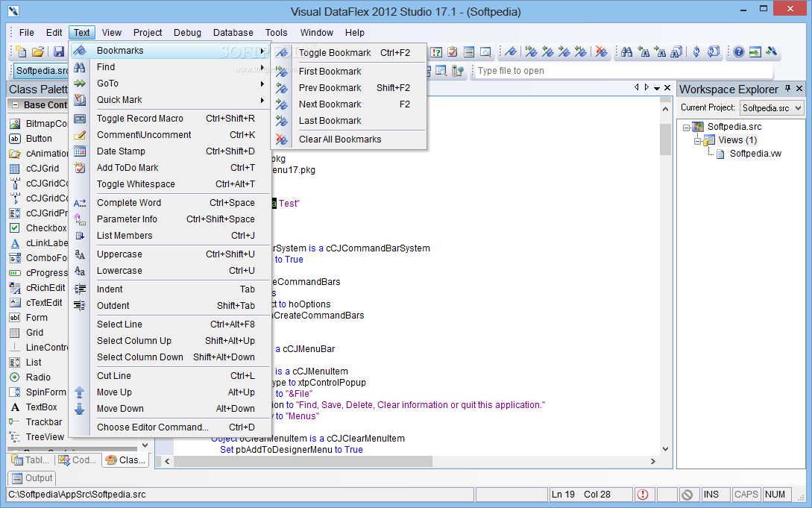Open the Current Project dropdown
This screenshot has height=508, width=812.
tap(798, 107)
